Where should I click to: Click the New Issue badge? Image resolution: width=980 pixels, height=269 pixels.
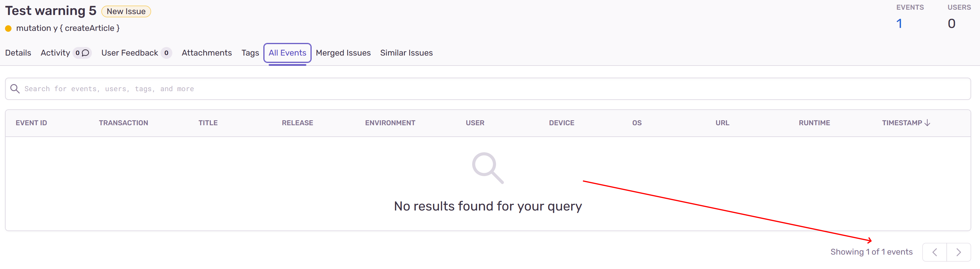pos(125,11)
